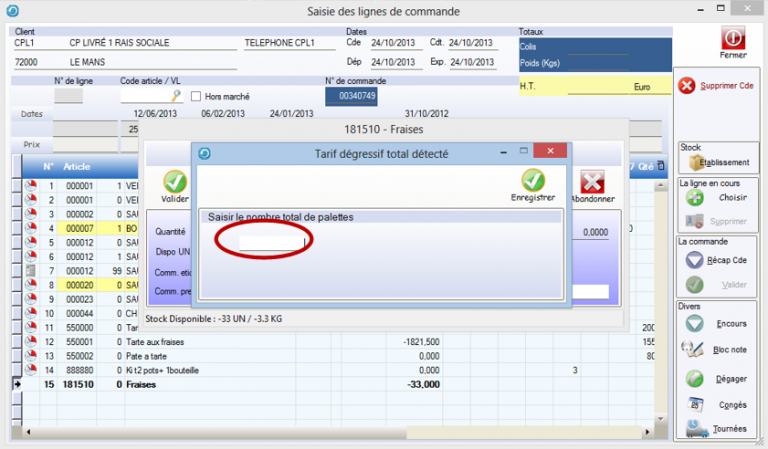
Task: Click the Fermer power icon
Action: [x=733, y=37]
